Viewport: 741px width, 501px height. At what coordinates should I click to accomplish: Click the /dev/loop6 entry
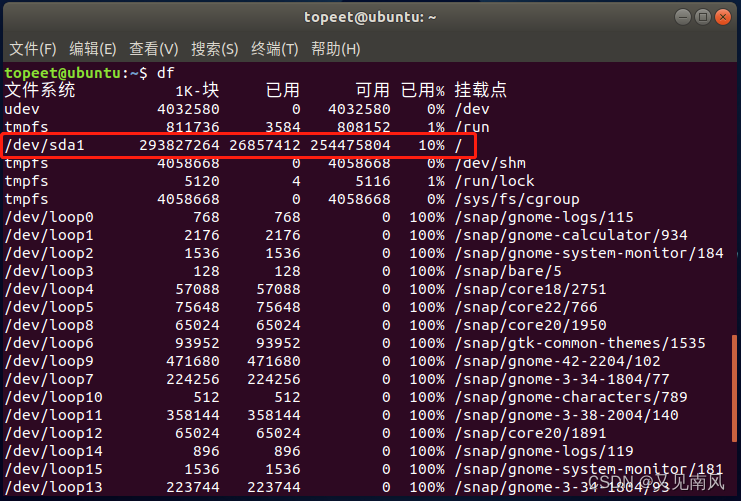(x=49, y=343)
